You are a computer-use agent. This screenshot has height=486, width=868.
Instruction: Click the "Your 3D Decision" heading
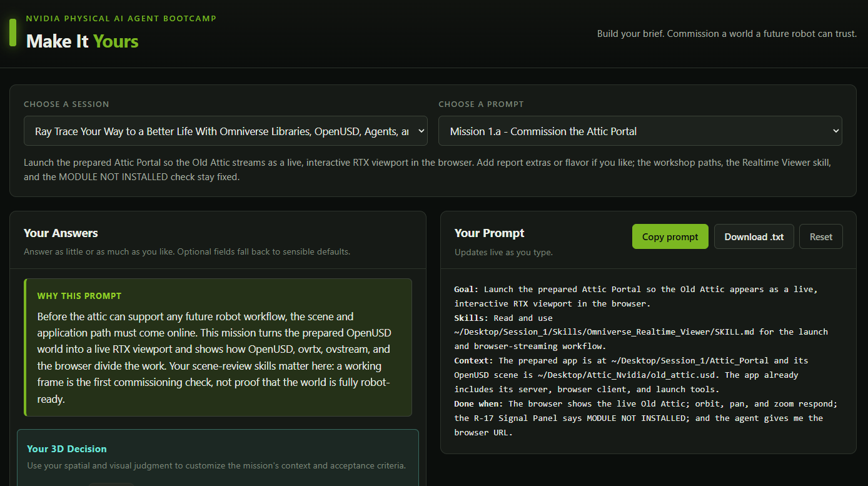coord(67,449)
